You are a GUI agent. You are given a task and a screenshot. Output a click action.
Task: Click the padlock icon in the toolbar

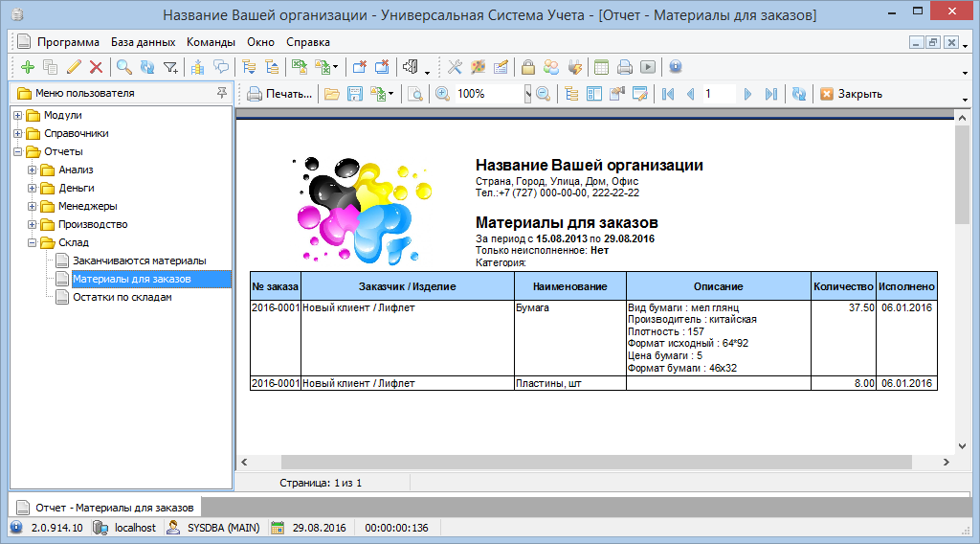[x=527, y=67]
